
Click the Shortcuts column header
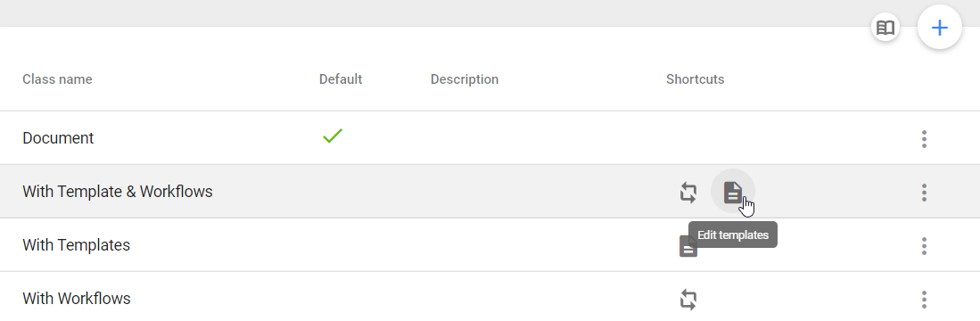click(695, 79)
